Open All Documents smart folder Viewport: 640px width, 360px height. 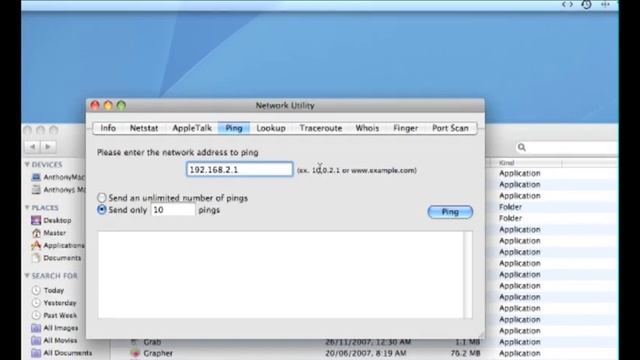[x=62, y=353]
